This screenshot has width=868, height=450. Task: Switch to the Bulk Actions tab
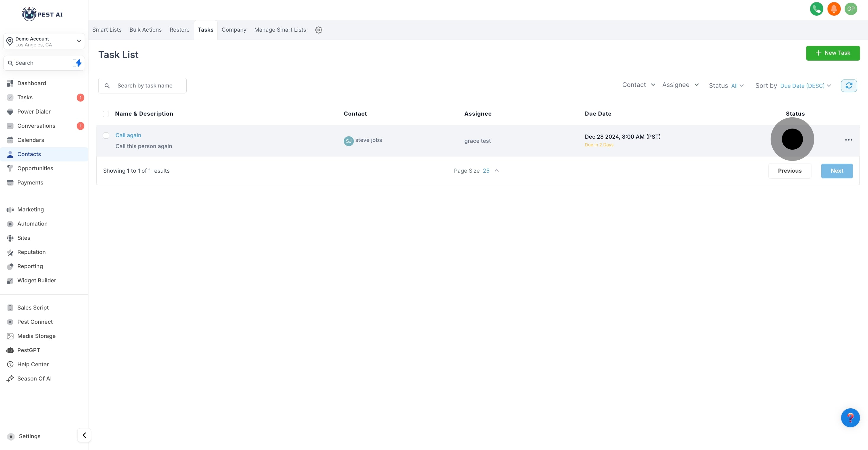(146, 30)
